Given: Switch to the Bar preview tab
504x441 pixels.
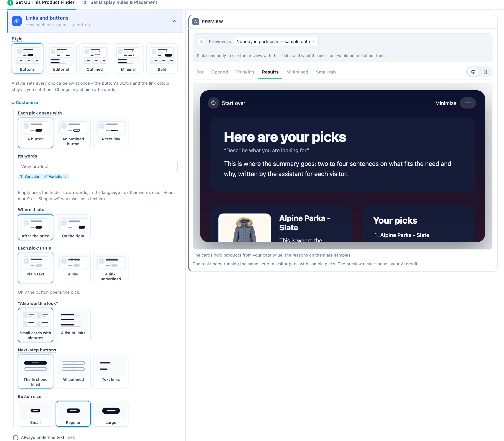Looking at the screenshot, I should (x=200, y=72).
